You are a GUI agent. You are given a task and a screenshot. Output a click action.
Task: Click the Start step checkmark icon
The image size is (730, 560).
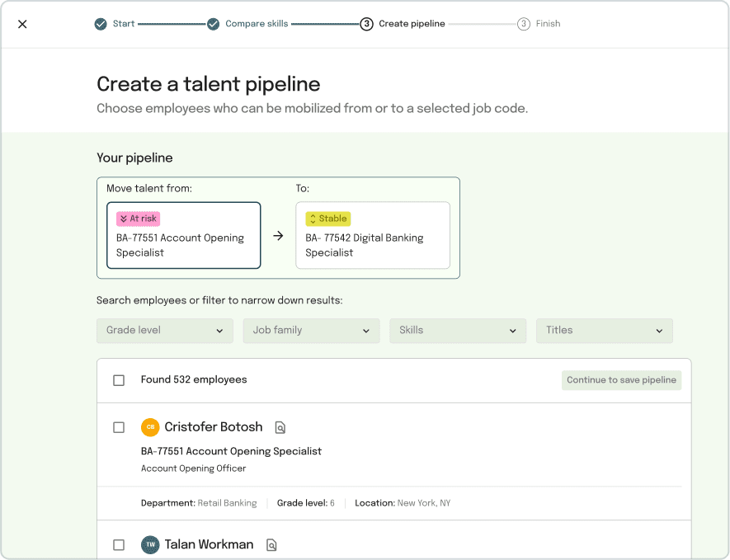tap(101, 24)
